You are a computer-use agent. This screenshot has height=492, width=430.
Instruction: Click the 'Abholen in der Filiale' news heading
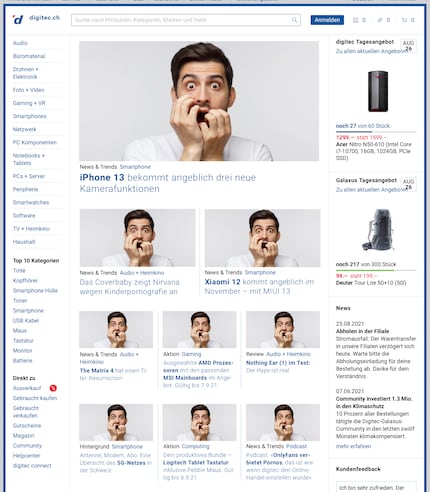tap(362, 331)
